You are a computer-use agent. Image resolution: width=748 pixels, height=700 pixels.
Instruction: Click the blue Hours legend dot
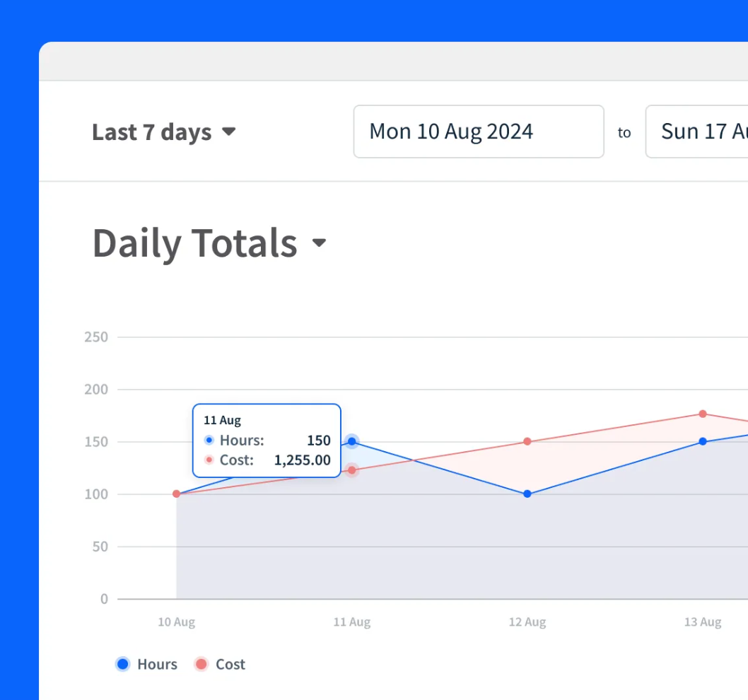123,664
